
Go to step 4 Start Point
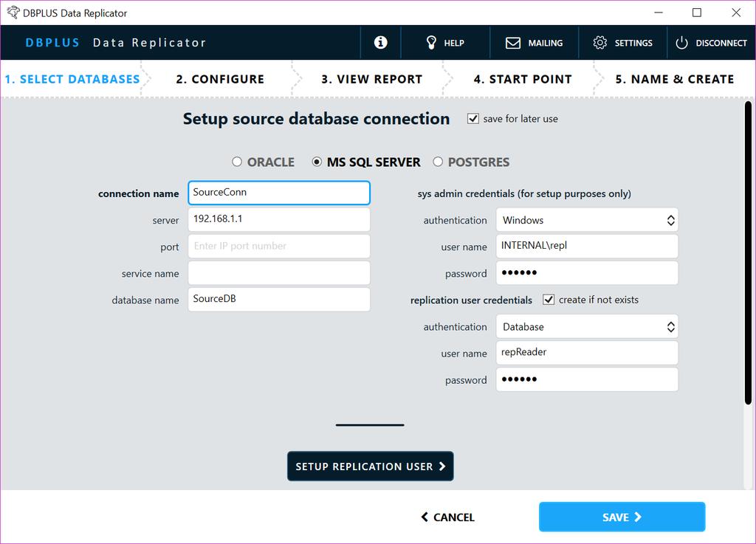[523, 79]
